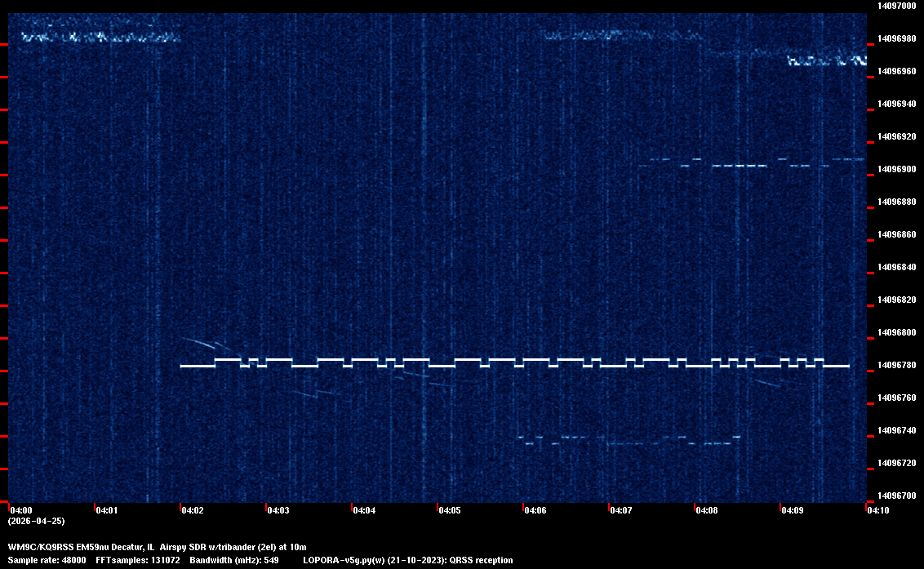This screenshot has width=924, height=569.
Task: Click the LOPORA-v5g.py QRSS reception text
Action: point(407,560)
